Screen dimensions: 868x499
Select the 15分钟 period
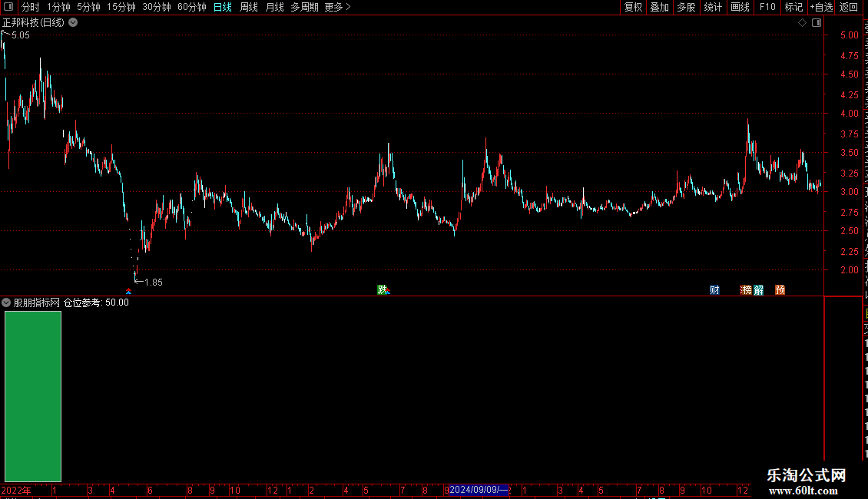click(x=121, y=7)
